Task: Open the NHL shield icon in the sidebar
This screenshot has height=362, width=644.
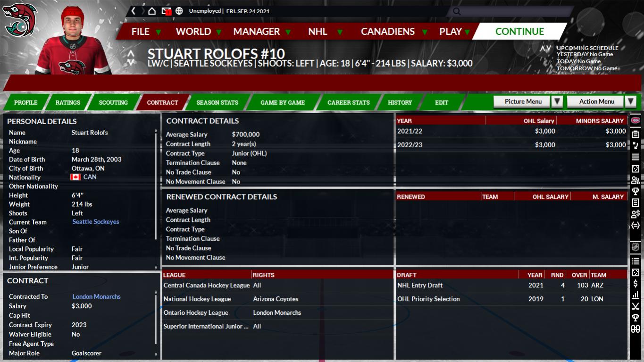Action: point(636,246)
